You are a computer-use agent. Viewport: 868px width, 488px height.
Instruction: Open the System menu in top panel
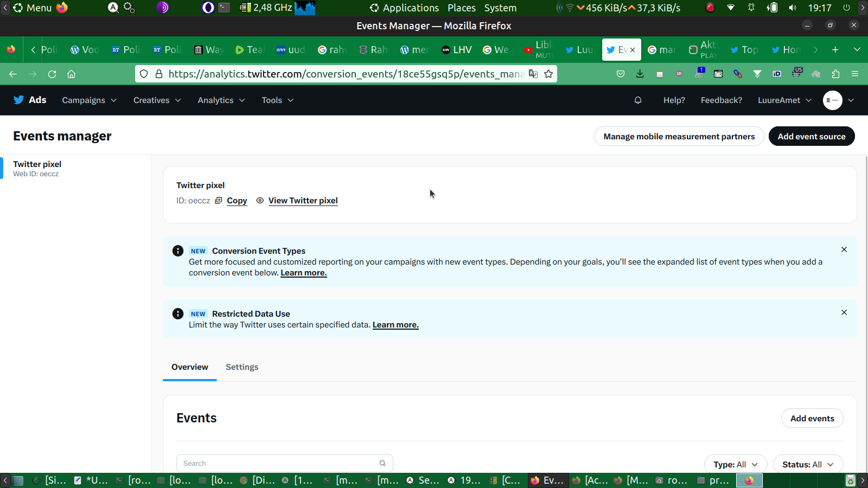[x=500, y=8]
